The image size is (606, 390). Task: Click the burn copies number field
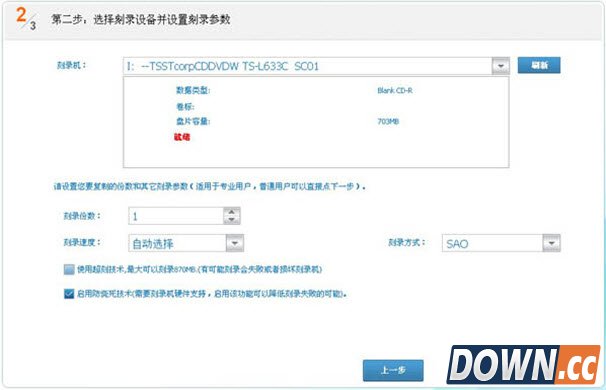pos(176,216)
